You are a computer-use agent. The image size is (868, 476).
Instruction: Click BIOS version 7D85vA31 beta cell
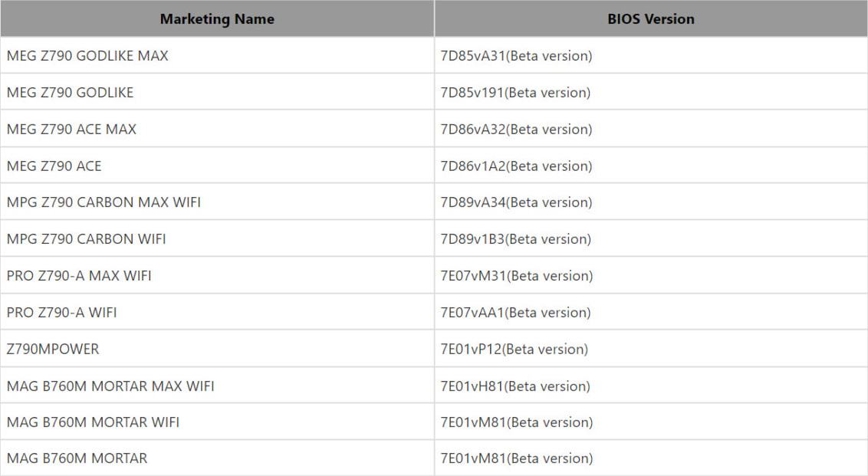(x=651, y=55)
